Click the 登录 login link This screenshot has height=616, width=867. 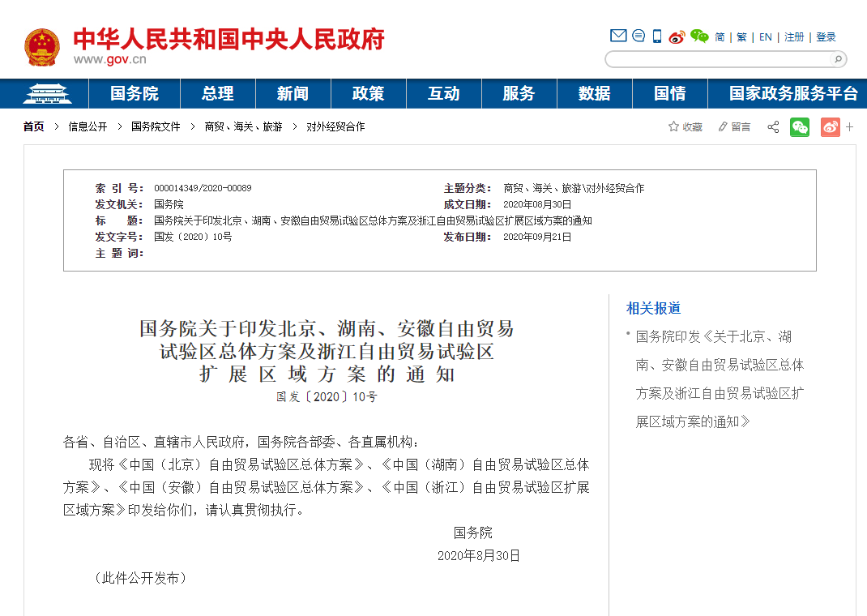826,37
